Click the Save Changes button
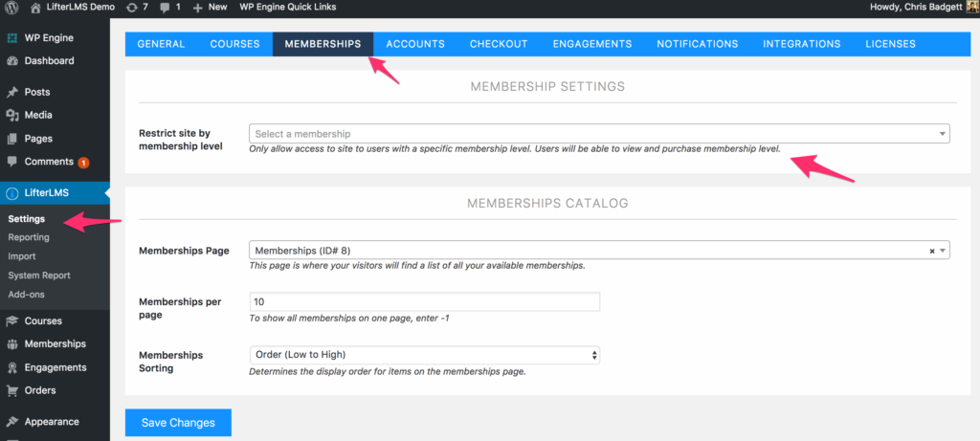The height and width of the screenshot is (441, 980). coord(178,423)
